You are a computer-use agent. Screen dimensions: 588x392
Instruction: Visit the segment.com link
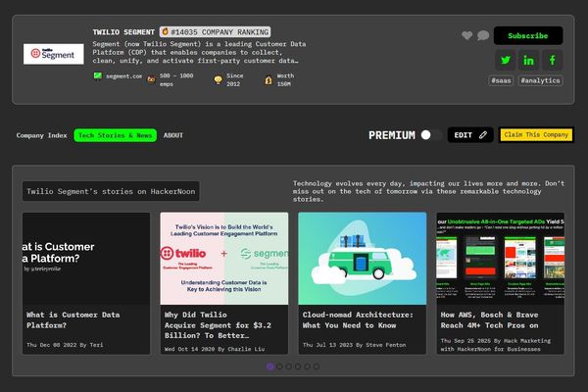point(123,76)
